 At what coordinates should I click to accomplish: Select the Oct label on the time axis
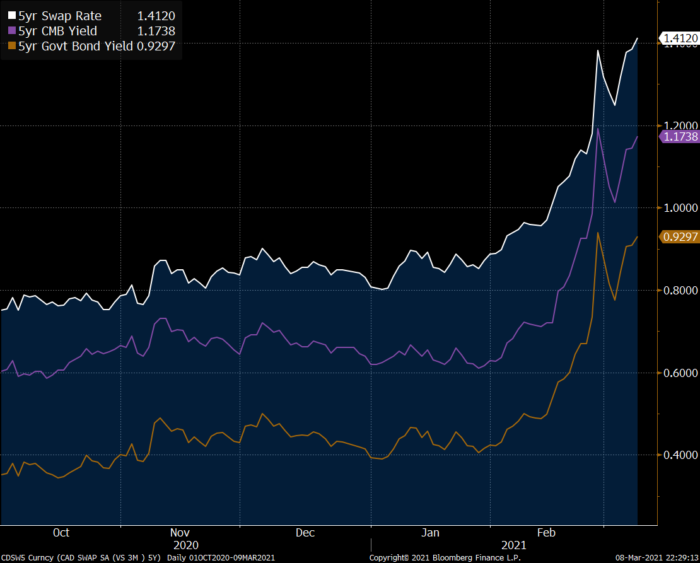pyautogui.click(x=61, y=532)
